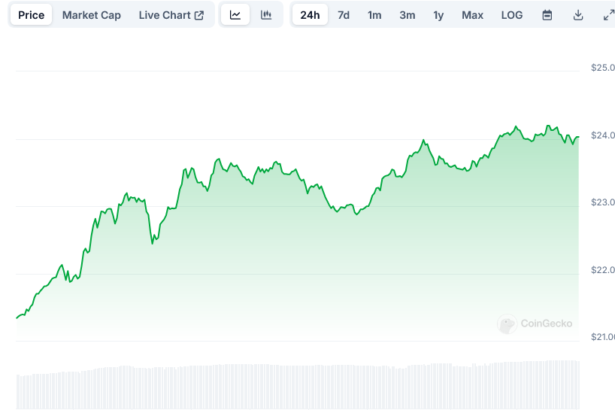Viewport: 615px width, 410px height.
Task: Select the 1m time range
Action: point(374,15)
